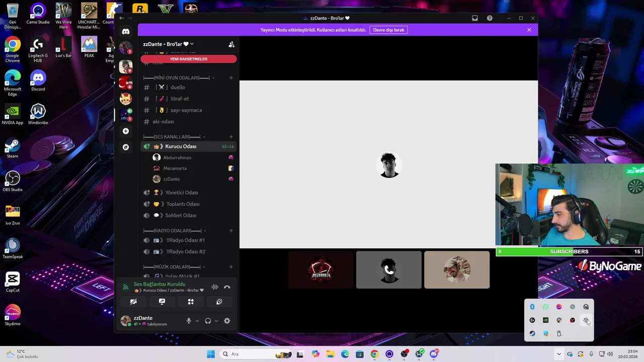Select the Mezamorta call participant tile
Screen dimensions: 644x362
pyautogui.click(x=321, y=270)
